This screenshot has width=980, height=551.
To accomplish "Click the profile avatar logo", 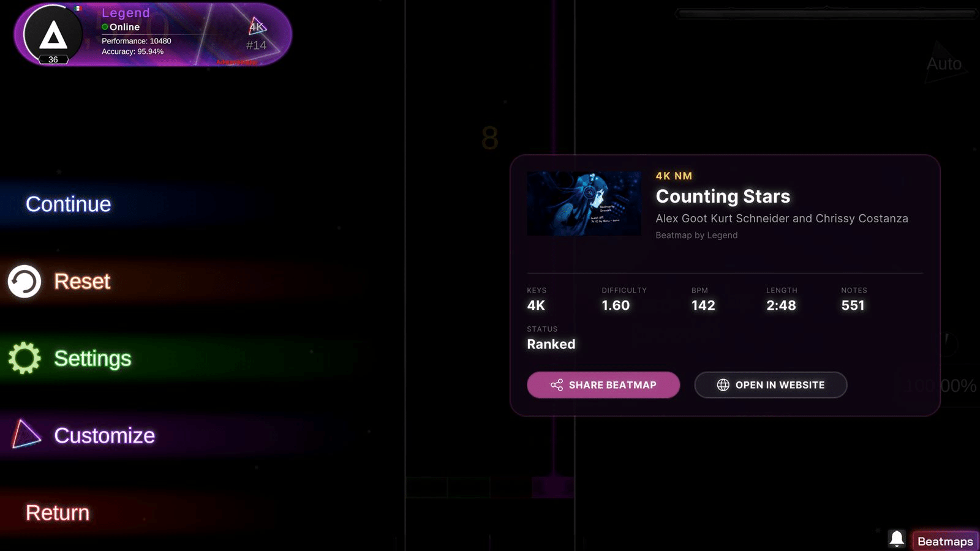I will point(53,35).
